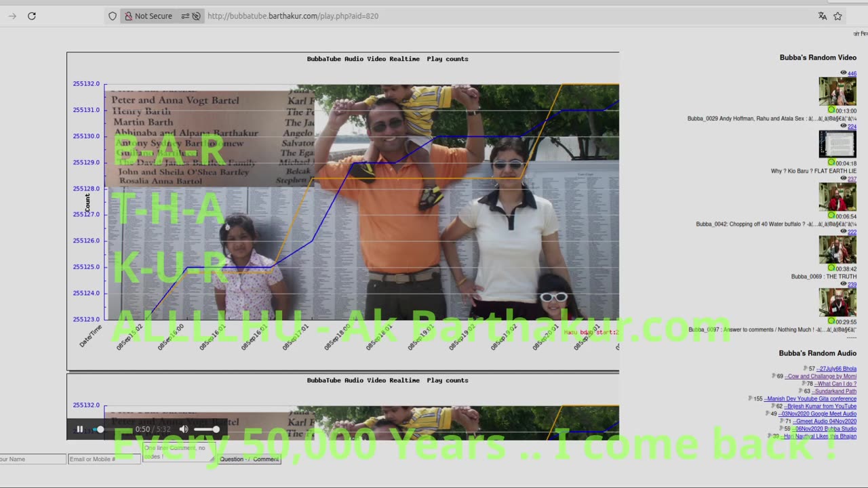Focus the Email or Mobile # field
868x488 pixels.
point(104,459)
